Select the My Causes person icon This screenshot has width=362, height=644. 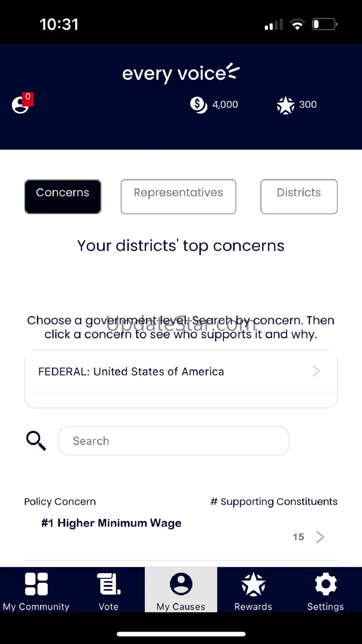click(181, 584)
